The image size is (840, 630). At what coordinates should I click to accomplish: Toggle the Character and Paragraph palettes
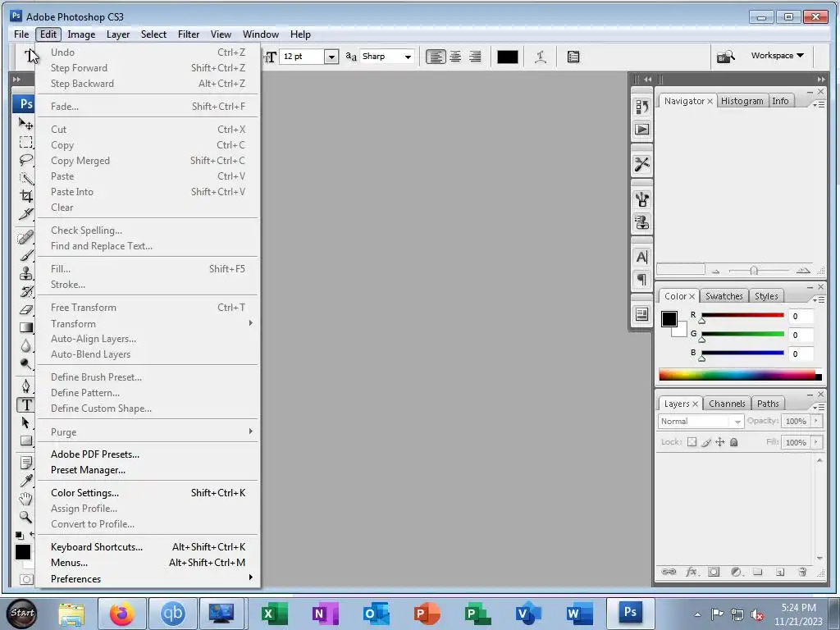(573, 57)
